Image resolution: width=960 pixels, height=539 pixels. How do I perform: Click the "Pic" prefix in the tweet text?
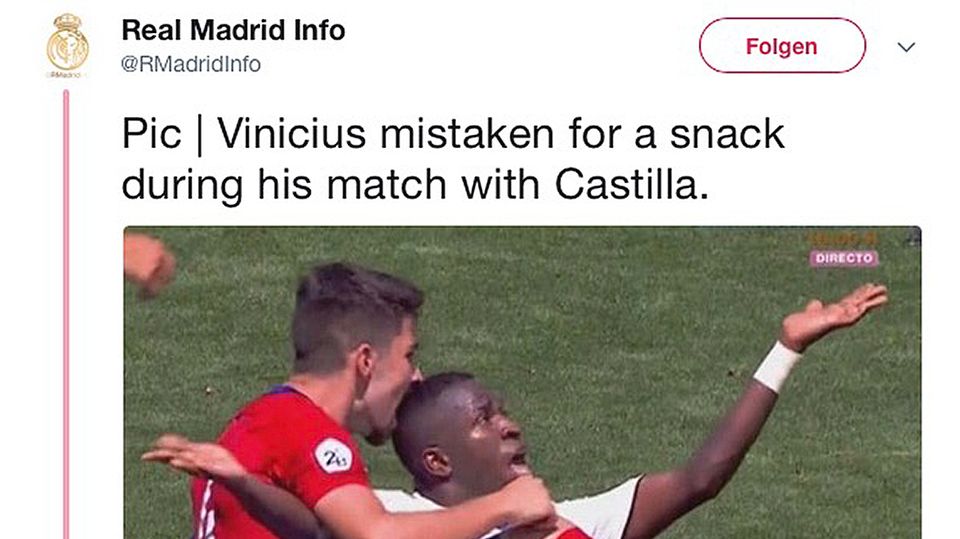coord(151,134)
